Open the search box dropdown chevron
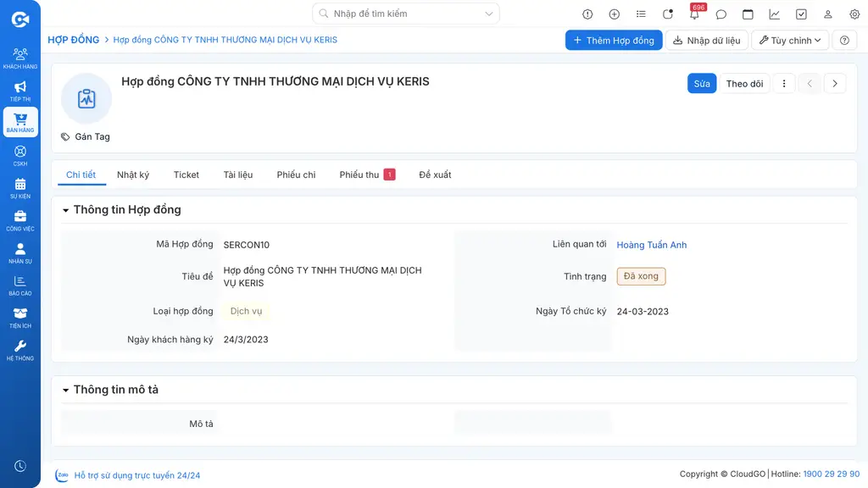Screen dimensions: 868x488 tap(489, 14)
